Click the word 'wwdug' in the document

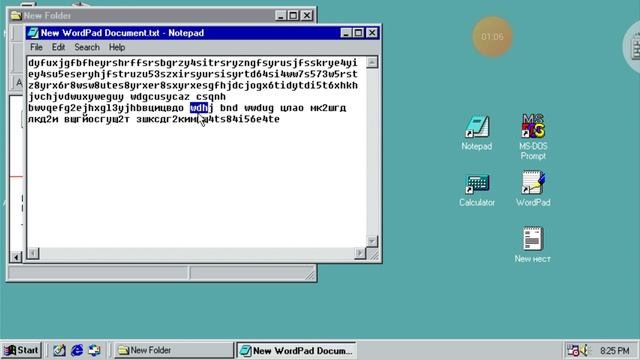pos(259,108)
